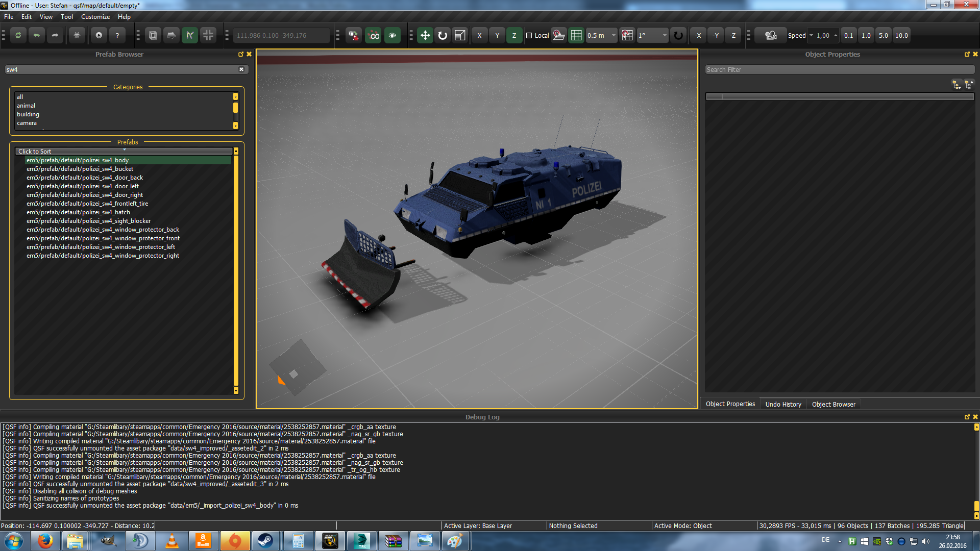Click the collapse all tree icon in Object Properties
Screen dimensions: 980x551
(969, 85)
